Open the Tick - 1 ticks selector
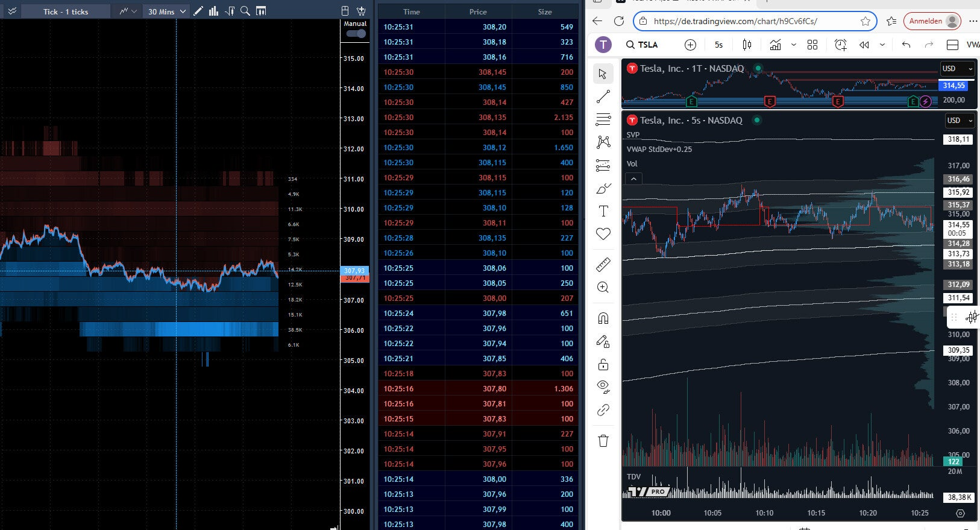The image size is (980, 530). 66,11
